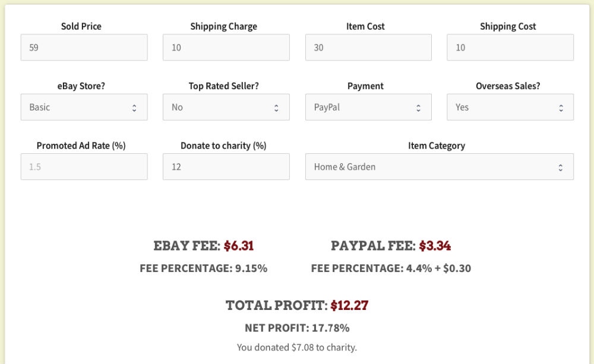Click the Promoted Ad Rate field
This screenshot has height=364, width=594.
click(x=84, y=167)
